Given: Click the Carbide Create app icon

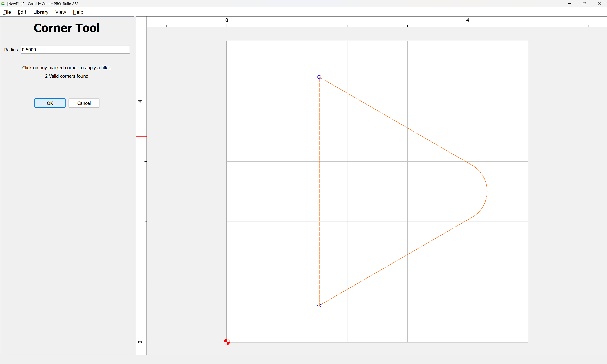Looking at the screenshot, I should pos(3,4).
